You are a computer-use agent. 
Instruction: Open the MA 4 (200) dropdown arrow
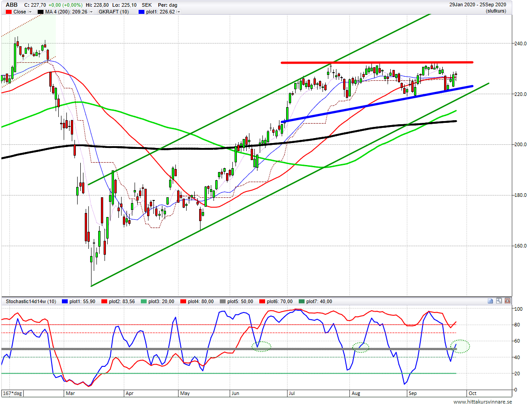91,12
